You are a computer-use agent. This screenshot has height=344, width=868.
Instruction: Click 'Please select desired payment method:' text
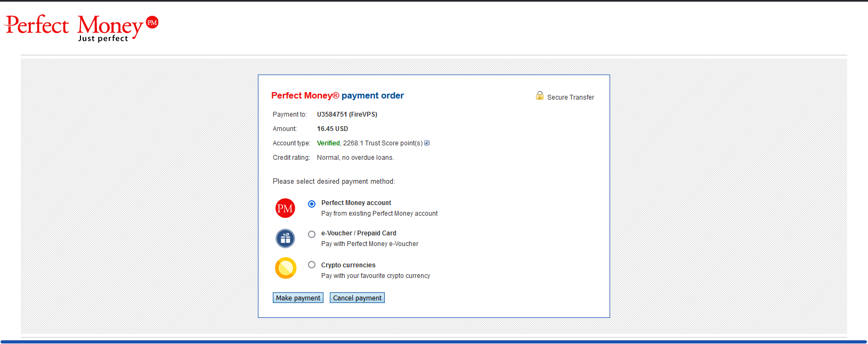pos(334,182)
